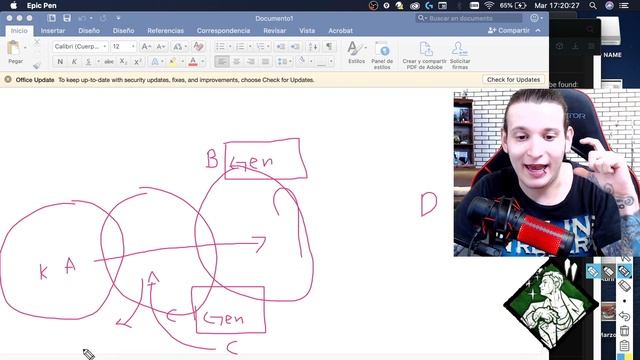Viewport: 640px width, 360px height.
Task: Click the Sort A-Z icon
Action: coord(313,47)
